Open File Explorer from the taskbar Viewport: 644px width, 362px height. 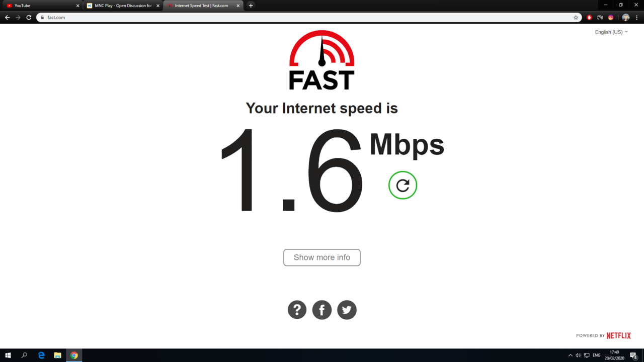coord(57,355)
